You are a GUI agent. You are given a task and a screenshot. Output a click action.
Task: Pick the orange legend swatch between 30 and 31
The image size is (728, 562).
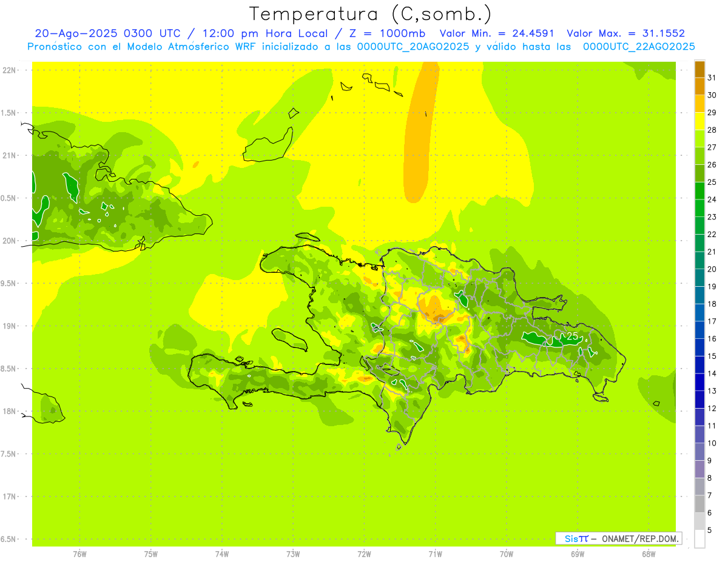point(699,87)
